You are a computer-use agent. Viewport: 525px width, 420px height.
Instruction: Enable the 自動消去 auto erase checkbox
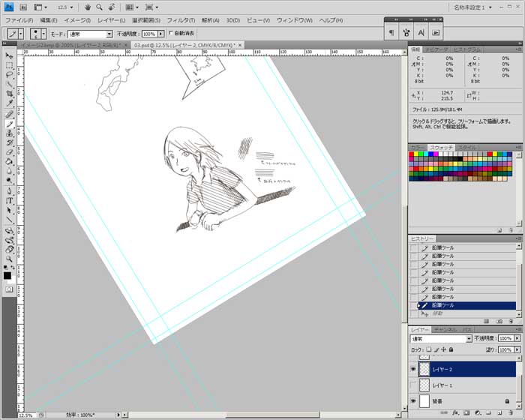coord(170,34)
